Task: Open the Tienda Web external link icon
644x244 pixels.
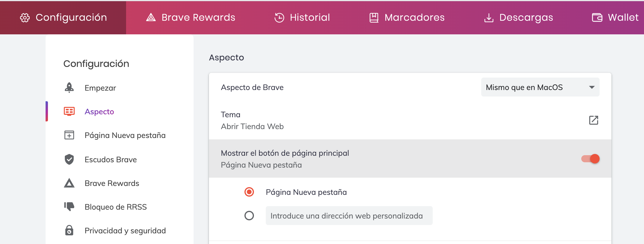Action: point(593,120)
